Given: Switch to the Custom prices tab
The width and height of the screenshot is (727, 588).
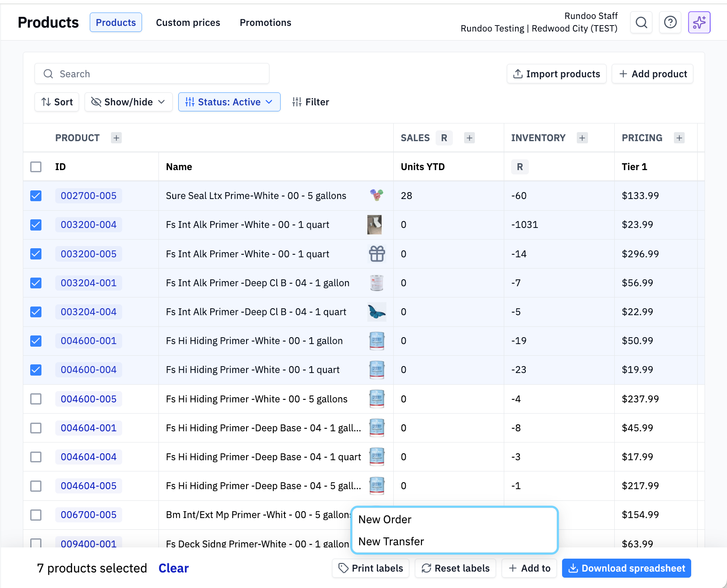Looking at the screenshot, I should 188,22.
